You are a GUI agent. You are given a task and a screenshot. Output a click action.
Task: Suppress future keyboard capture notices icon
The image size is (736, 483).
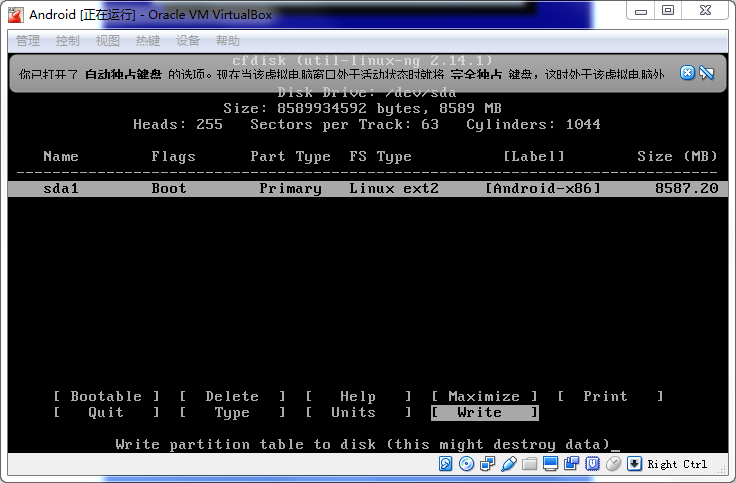tap(706, 73)
